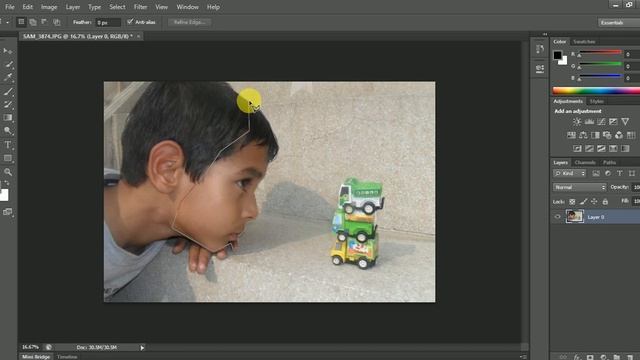Change the screen mode icon
The image size is (640, 360).
point(8,212)
